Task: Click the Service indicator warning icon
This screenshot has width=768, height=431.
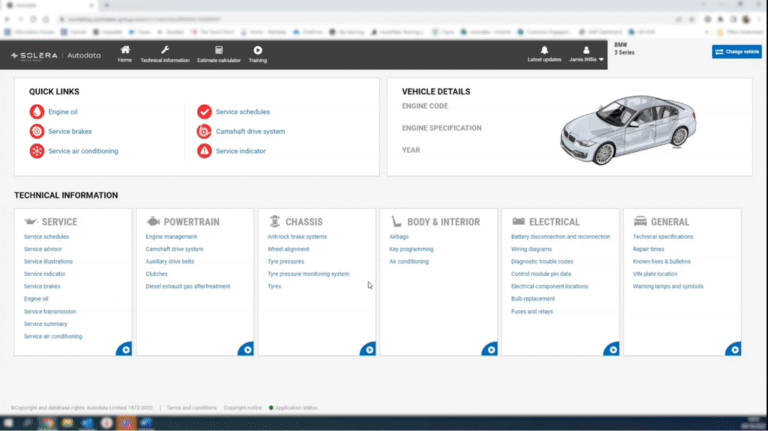Action: [204, 151]
